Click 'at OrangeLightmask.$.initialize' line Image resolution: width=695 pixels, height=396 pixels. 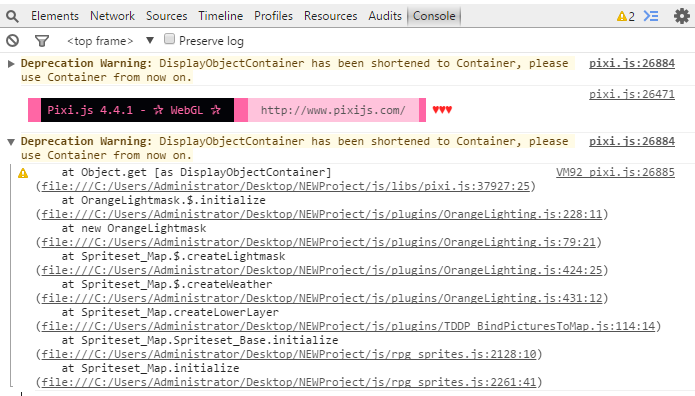pos(164,200)
